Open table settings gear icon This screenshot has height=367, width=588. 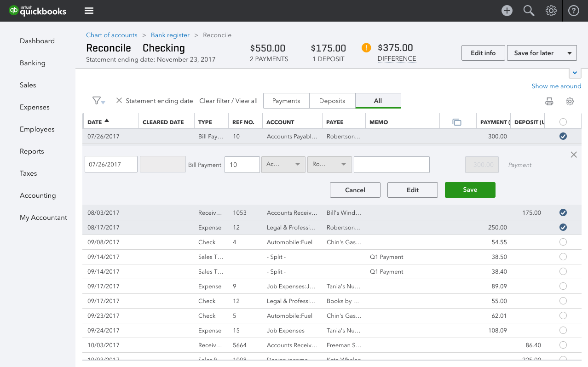click(x=570, y=101)
